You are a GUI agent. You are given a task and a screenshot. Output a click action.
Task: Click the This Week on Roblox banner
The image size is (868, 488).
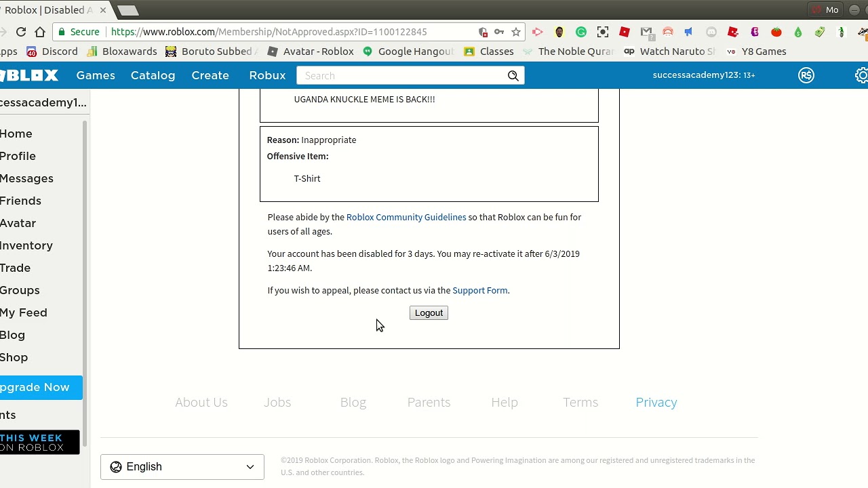[x=39, y=442]
